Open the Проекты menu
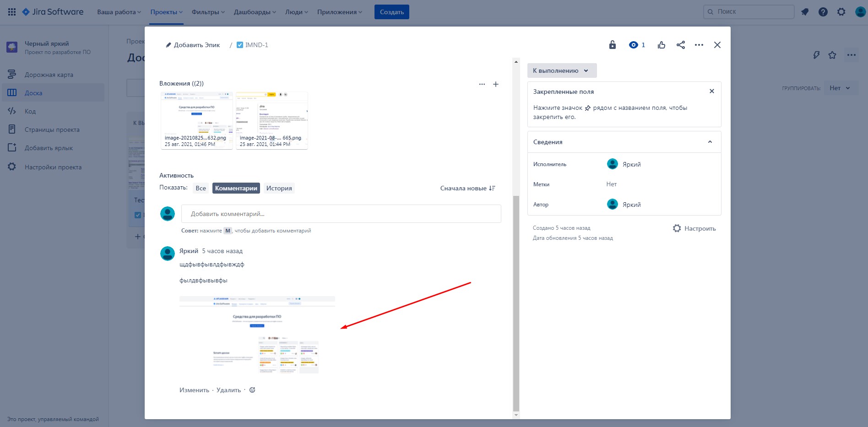This screenshot has height=427, width=868. pyautogui.click(x=167, y=12)
